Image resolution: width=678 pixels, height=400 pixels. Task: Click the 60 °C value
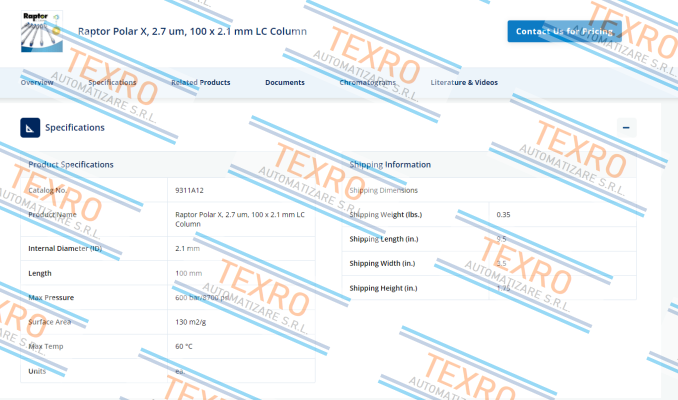[184, 346]
